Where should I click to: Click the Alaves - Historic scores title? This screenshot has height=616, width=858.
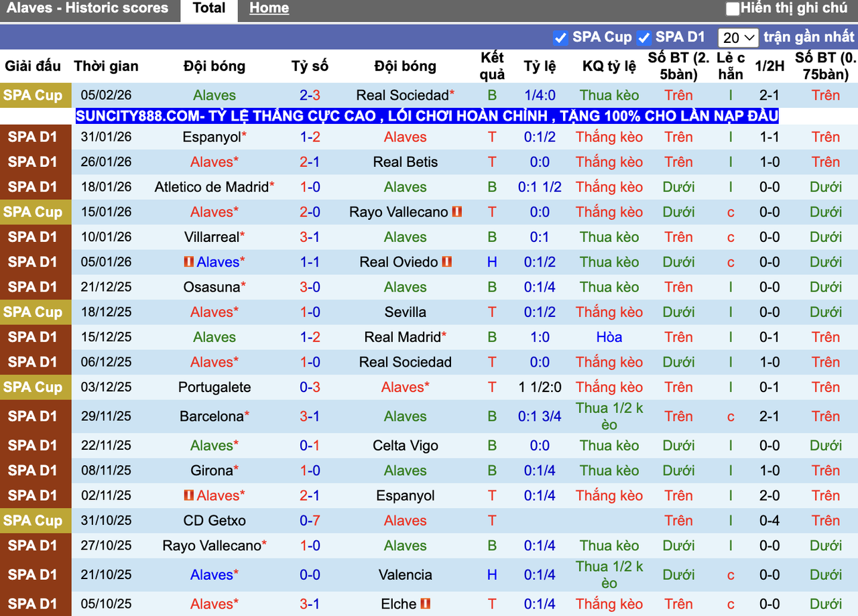[87, 8]
